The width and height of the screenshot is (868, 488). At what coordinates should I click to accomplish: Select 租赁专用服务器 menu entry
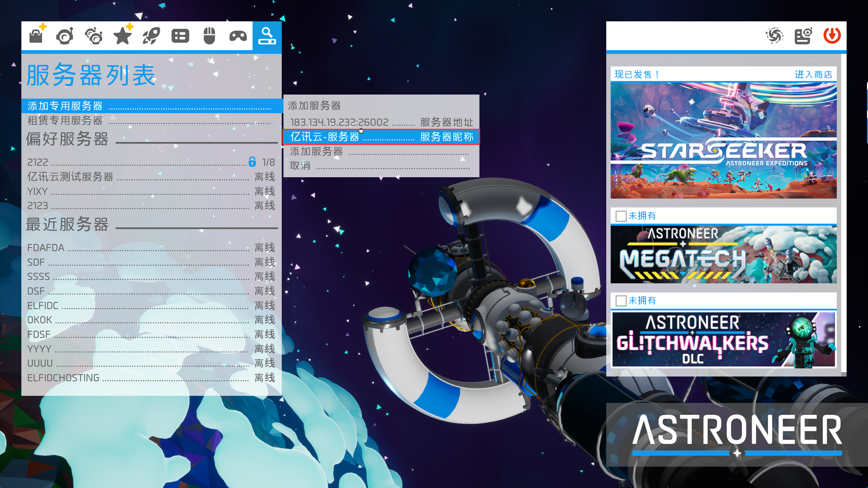coord(152,120)
